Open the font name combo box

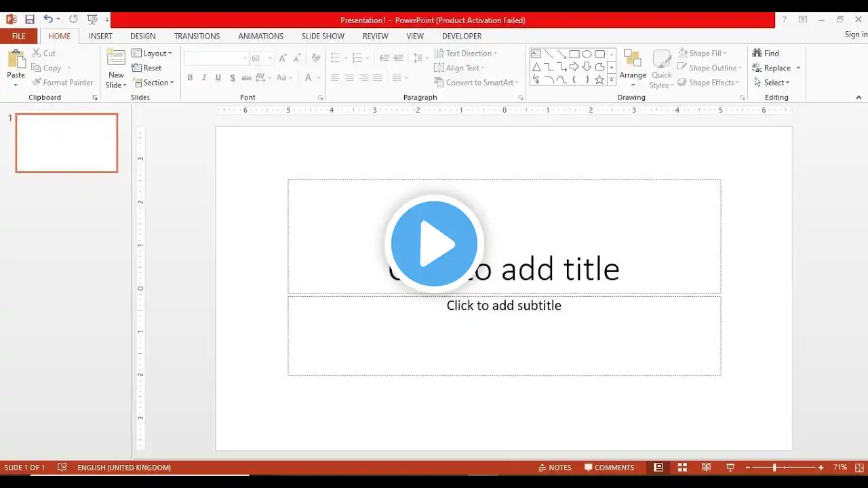point(216,59)
